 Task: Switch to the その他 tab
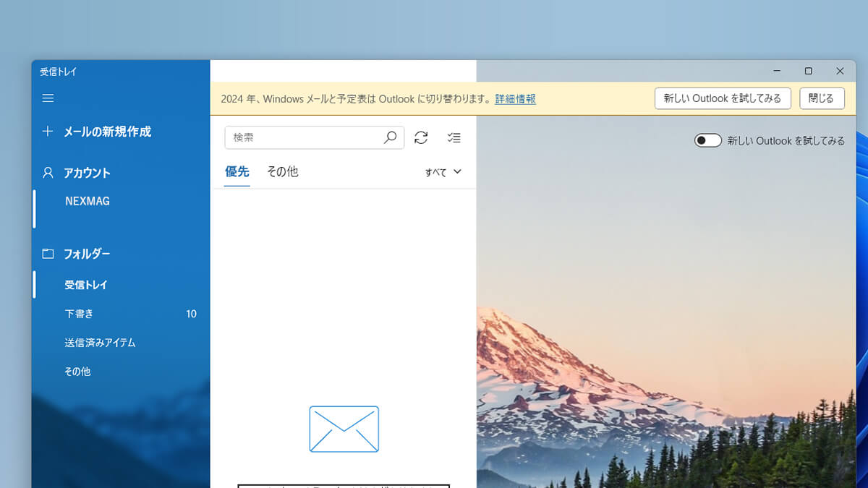pyautogui.click(x=282, y=171)
